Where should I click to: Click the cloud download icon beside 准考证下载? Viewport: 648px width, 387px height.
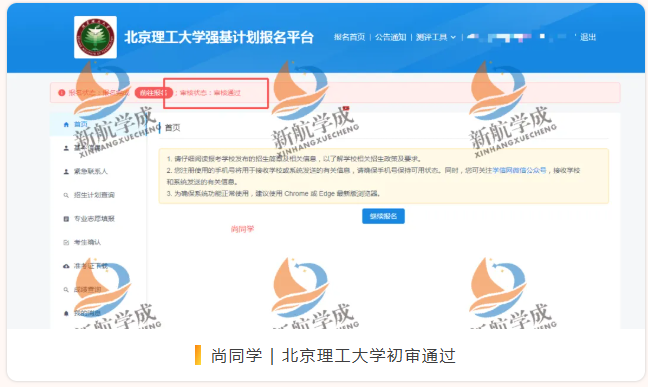point(66,266)
